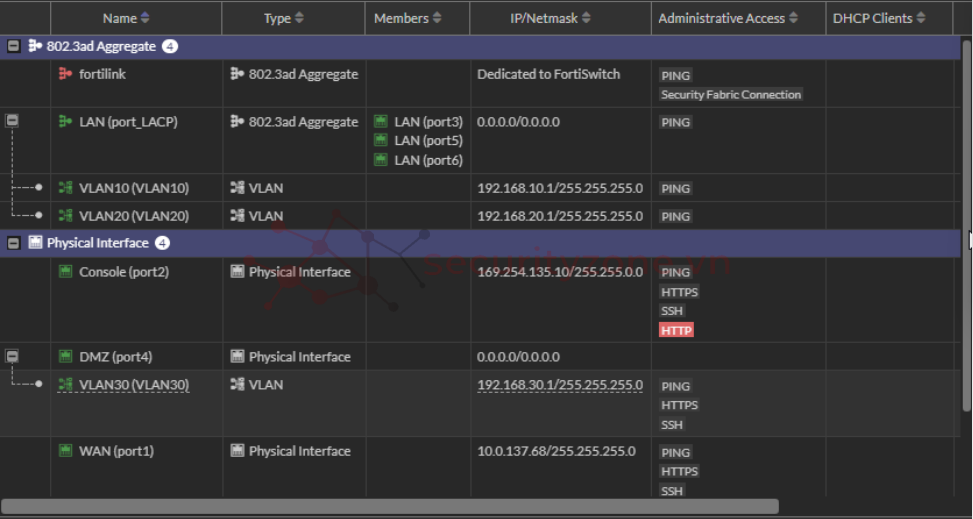Sort by the DHCP Clients column arrows
The image size is (973, 519).
(x=921, y=19)
